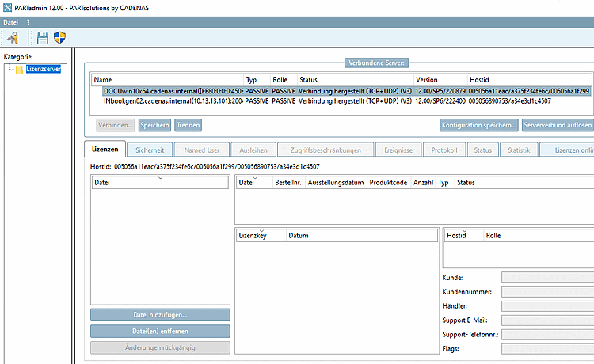594x364 pixels.
Task: Open the Datei menu
Action: [10, 22]
